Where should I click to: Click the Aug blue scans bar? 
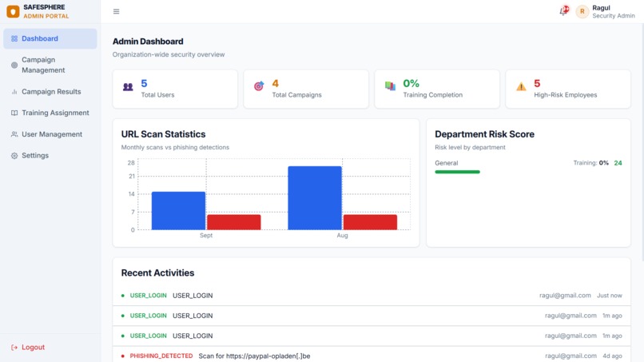pyautogui.click(x=315, y=198)
